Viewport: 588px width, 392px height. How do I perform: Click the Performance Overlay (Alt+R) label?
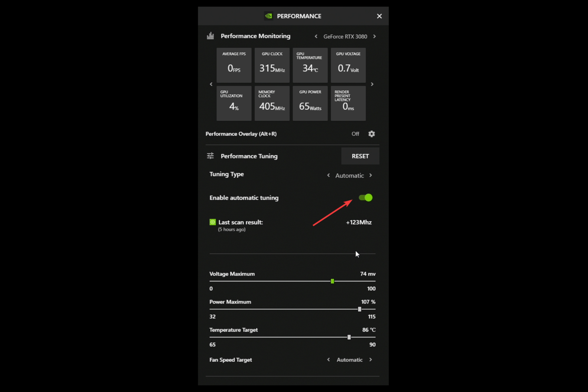(241, 134)
